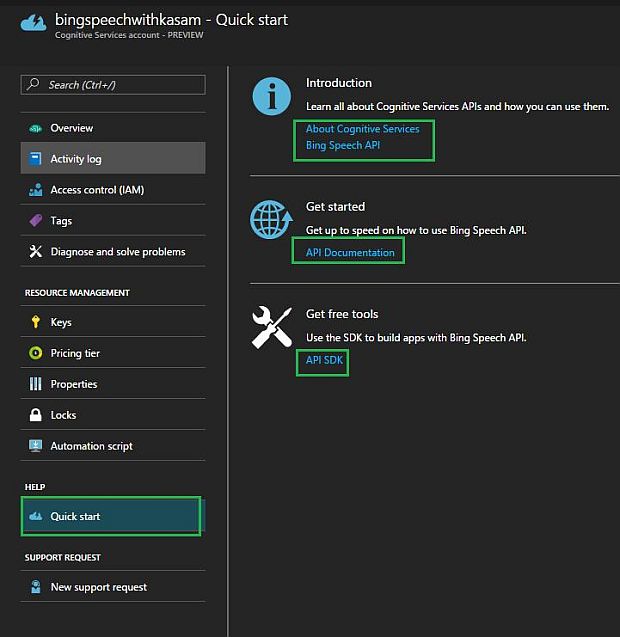Click the bingspeechwithkasam - Quick start title
Image resolution: width=620 pixels, height=637 pixels.
pyautogui.click(x=171, y=20)
